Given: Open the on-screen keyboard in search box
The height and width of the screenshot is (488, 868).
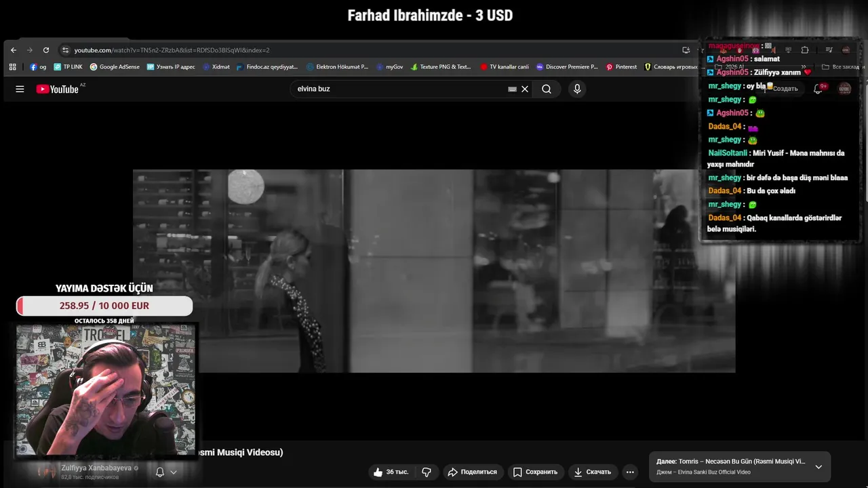Looking at the screenshot, I should point(513,89).
